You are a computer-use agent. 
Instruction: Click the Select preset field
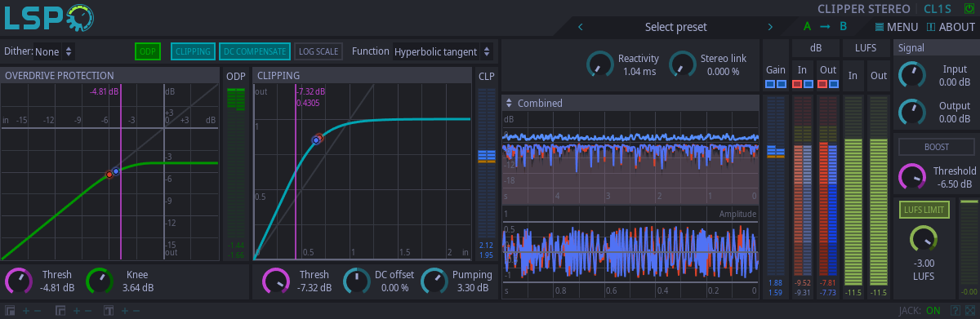[675, 27]
